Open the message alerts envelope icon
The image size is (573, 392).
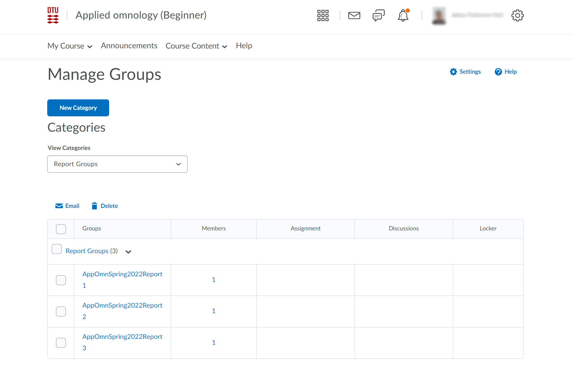click(x=354, y=15)
